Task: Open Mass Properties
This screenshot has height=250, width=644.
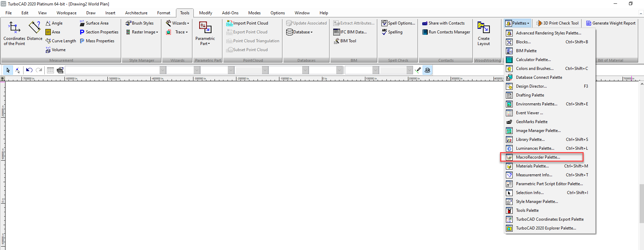Action: click(x=97, y=41)
